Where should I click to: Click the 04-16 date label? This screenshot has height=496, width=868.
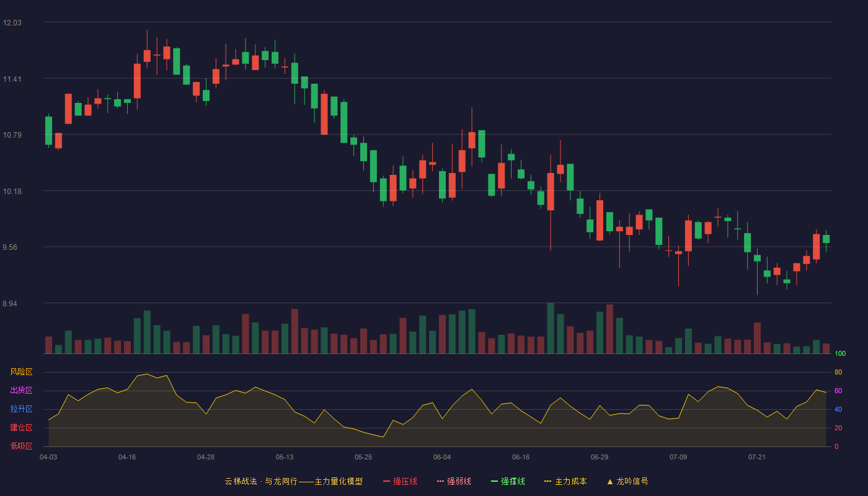coord(127,458)
